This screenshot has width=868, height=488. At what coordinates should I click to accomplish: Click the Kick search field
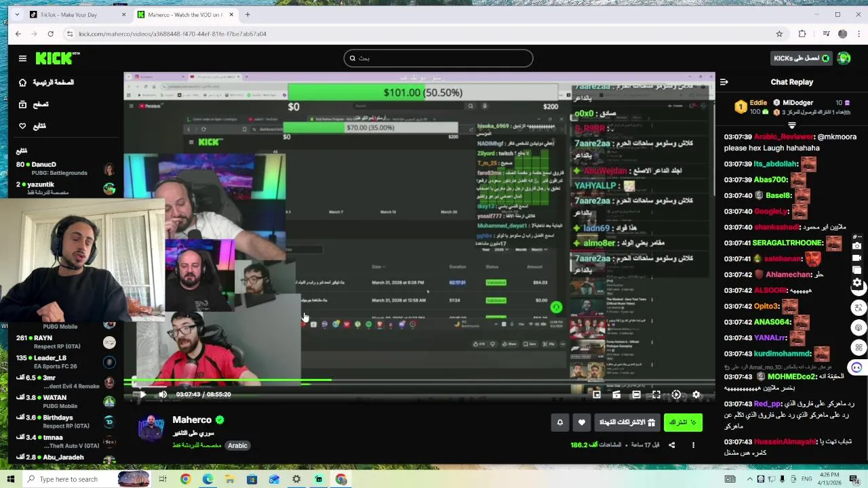438,58
